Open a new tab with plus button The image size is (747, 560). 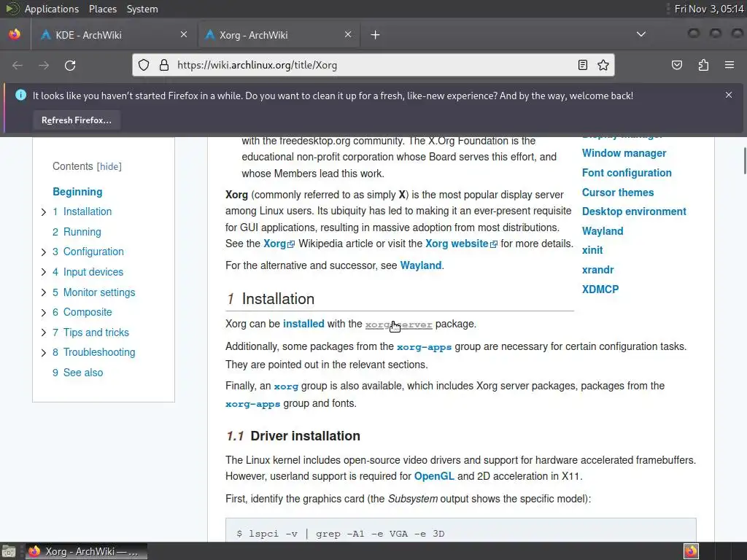coord(376,35)
